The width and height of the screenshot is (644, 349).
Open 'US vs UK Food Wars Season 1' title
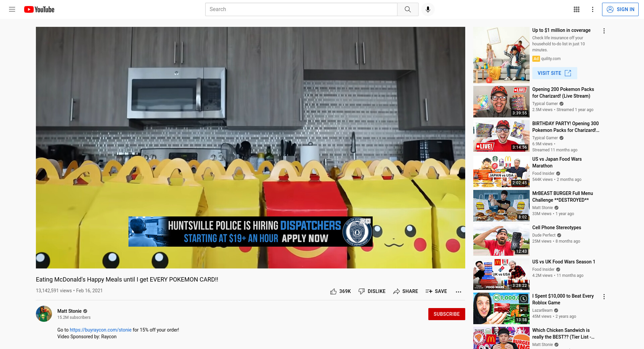coord(563,262)
